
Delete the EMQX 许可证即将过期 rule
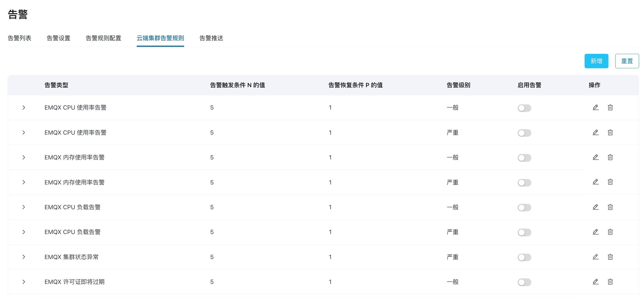click(610, 281)
